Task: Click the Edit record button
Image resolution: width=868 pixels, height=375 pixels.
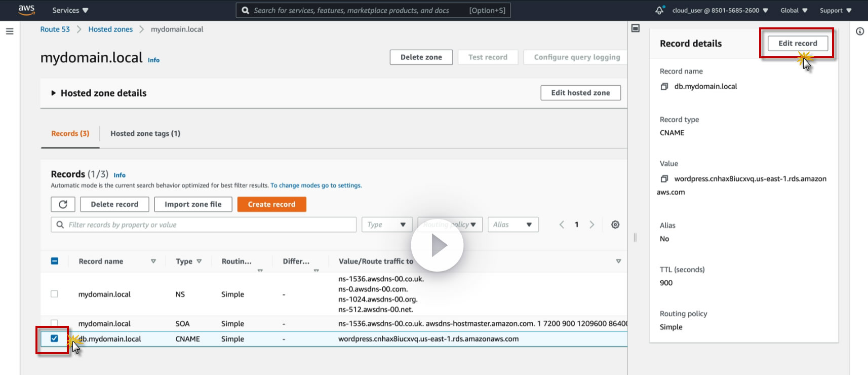Action: tap(798, 44)
